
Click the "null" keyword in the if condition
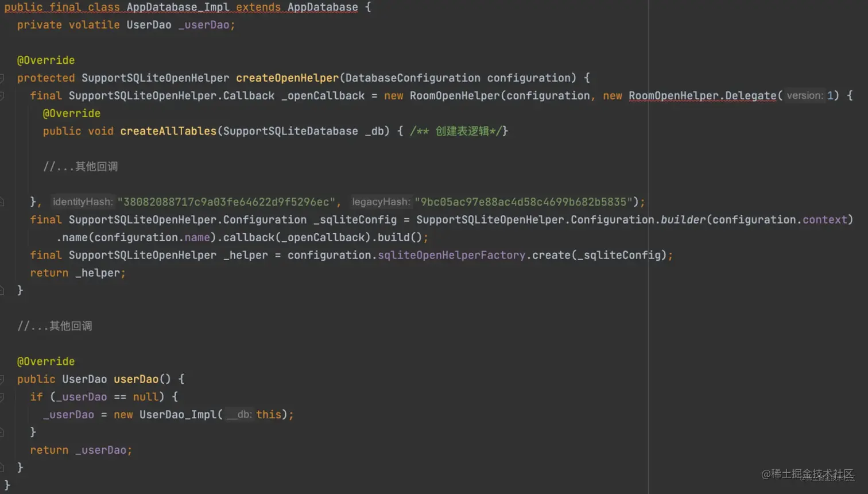[x=146, y=397]
